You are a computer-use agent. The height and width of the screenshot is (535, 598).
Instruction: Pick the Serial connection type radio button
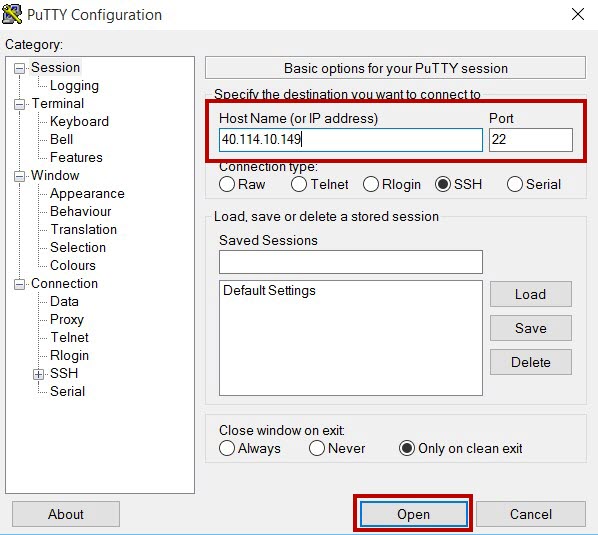point(514,184)
